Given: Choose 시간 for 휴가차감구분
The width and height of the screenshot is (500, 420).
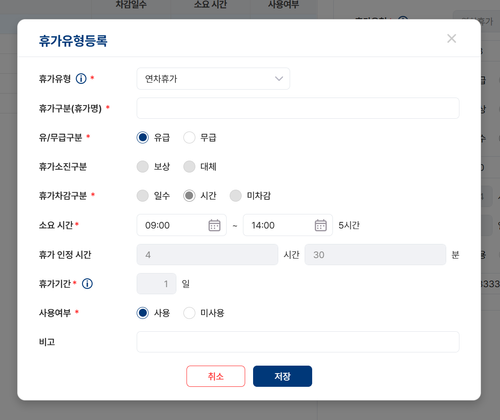Looking at the screenshot, I should (x=189, y=196).
